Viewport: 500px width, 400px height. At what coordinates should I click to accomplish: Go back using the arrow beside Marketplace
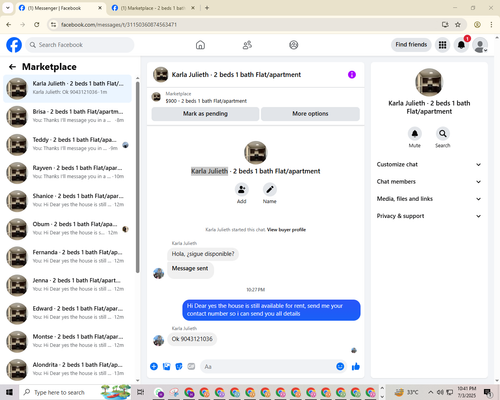pyautogui.click(x=12, y=67)
